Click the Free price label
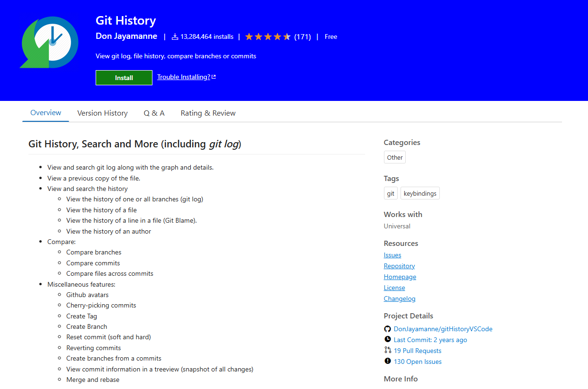 tap(331, 36)
